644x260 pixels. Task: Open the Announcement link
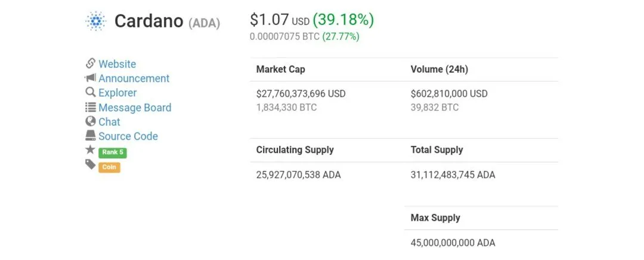click(134, 79)
